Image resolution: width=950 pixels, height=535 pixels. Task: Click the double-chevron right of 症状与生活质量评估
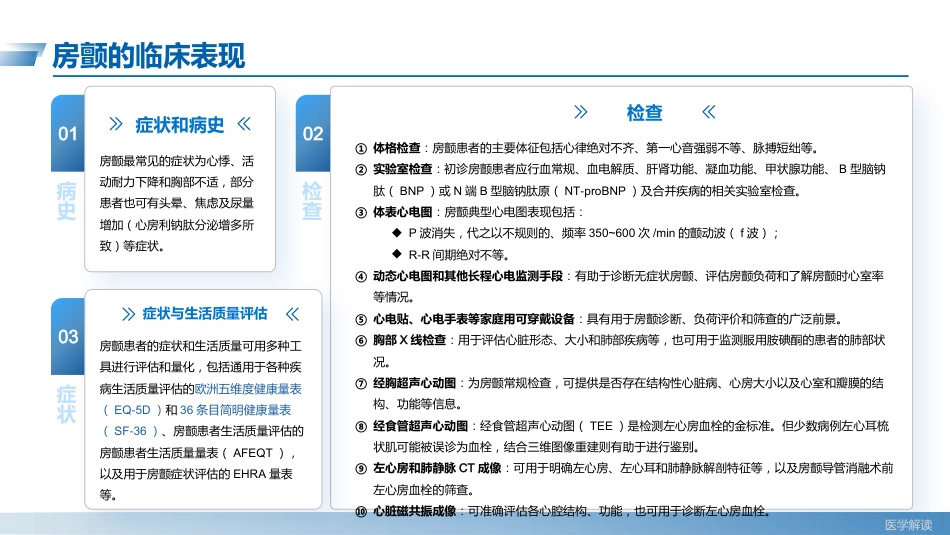293,314
